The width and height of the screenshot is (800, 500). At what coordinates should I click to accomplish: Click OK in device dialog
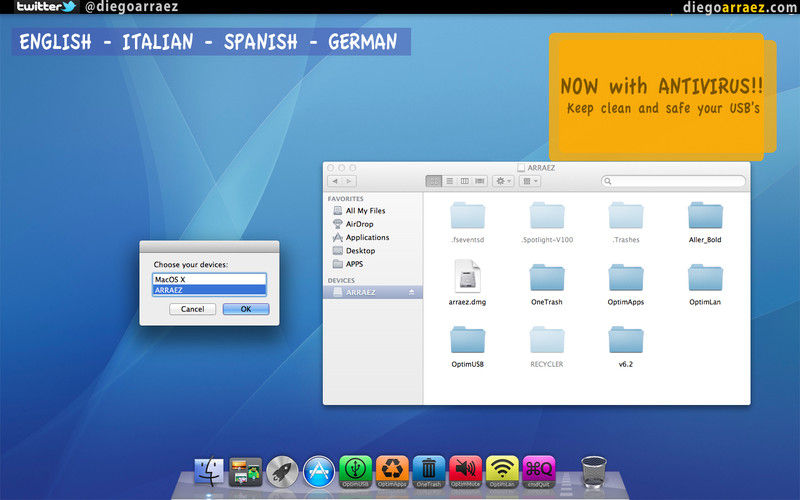pyautogui.click(x=246, y=309)
